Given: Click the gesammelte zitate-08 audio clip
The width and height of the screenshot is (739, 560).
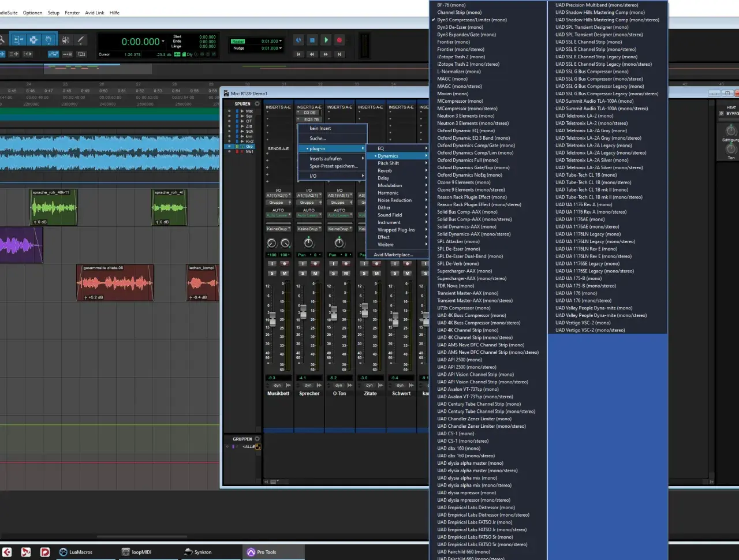Looking at the screenshot, I should (x=115, y=283).
